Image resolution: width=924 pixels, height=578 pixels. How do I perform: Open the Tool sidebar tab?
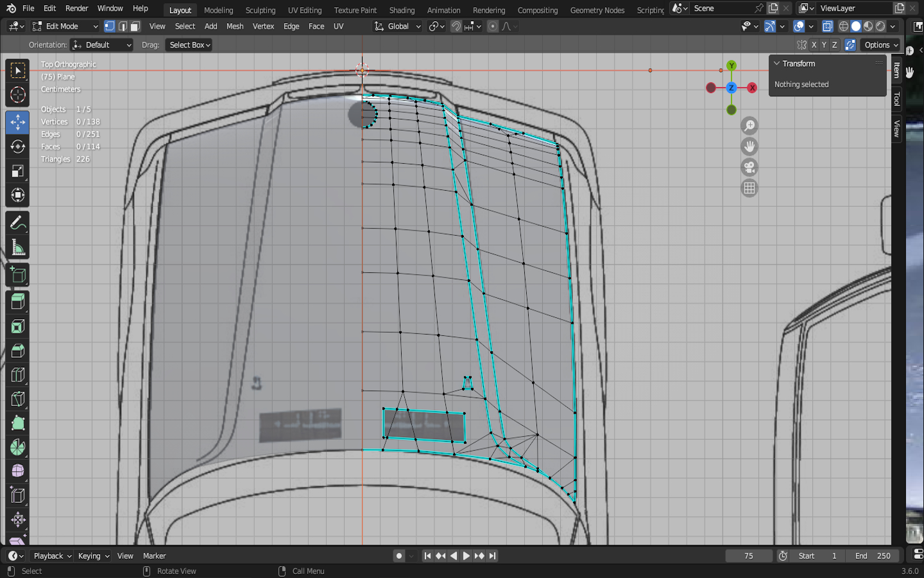896,99
